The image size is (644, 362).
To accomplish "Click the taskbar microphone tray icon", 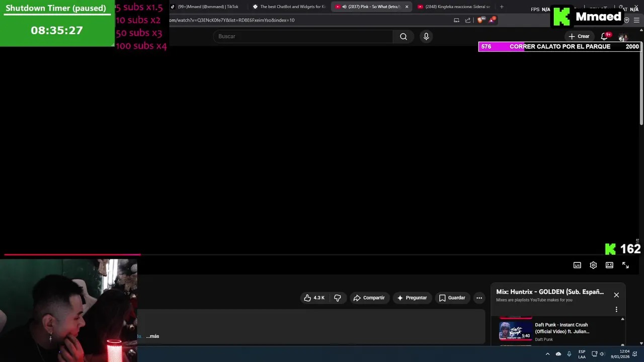I will tap(569, 354).
